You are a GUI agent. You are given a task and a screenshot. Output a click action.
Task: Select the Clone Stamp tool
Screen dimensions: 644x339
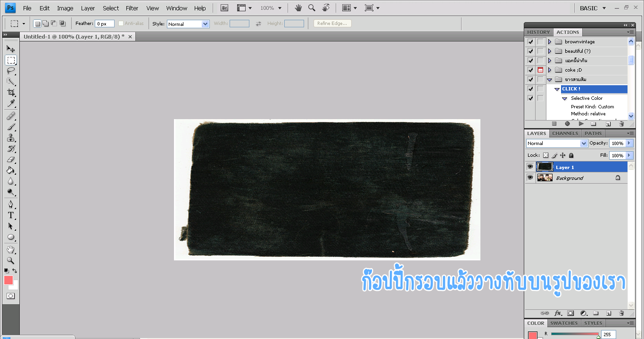pos(11,137)
